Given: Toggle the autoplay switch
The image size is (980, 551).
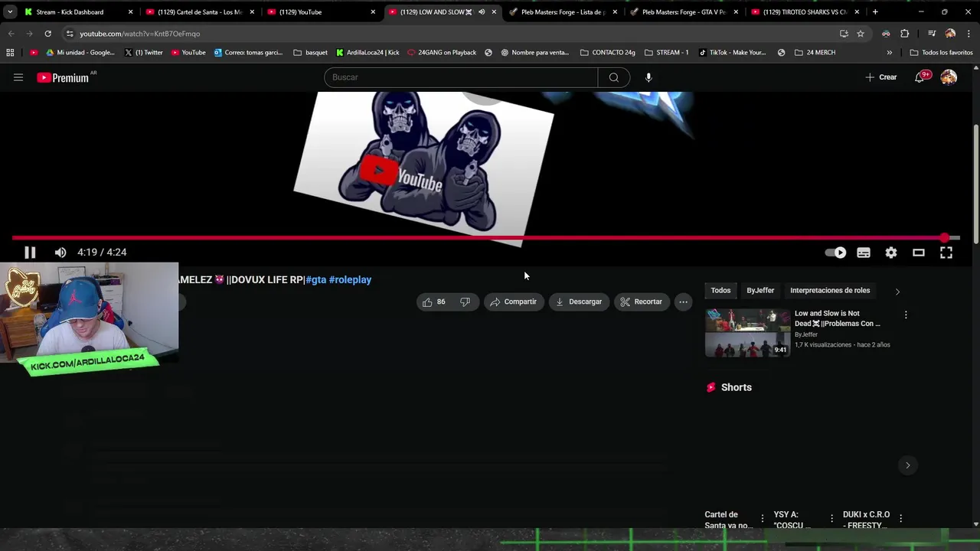Looking at the screenshot, I should pyautogui.click(x=835, y=253).
